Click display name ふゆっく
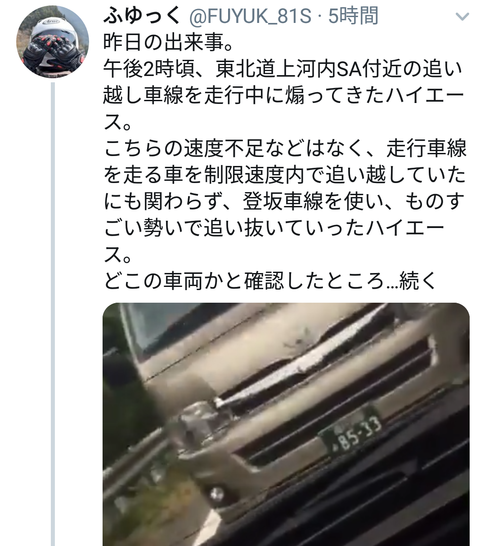The width and height of the screenshot is (480, 546). (x=142, y=16)
